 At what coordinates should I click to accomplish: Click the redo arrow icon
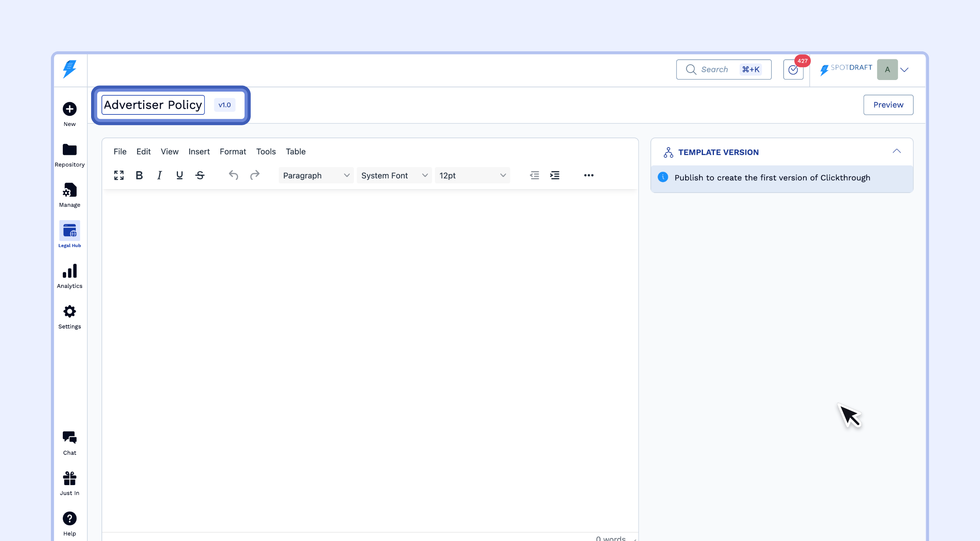255,175
